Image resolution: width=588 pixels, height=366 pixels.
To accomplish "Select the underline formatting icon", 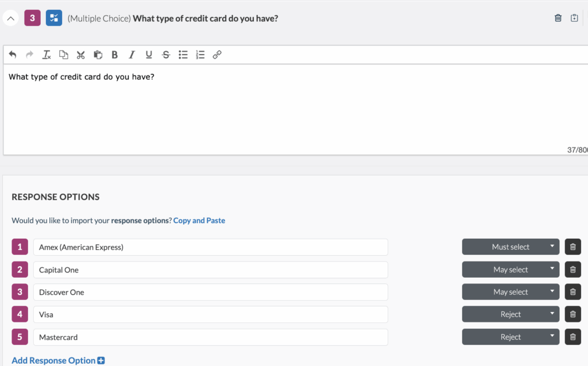I will [149, 54].
